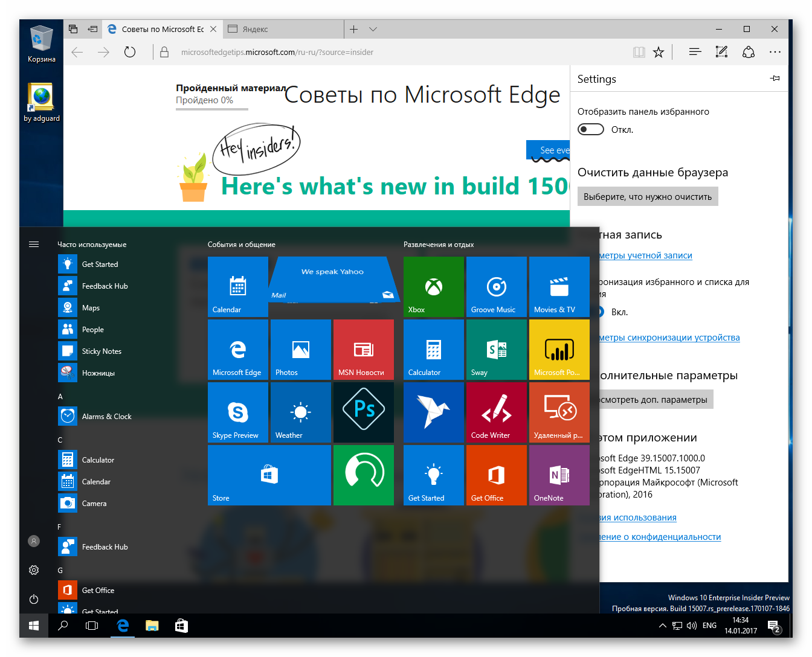This screenshot has height=657, width=812.
Task: Open Edge Hub icon
Action: tap(695, 53)
